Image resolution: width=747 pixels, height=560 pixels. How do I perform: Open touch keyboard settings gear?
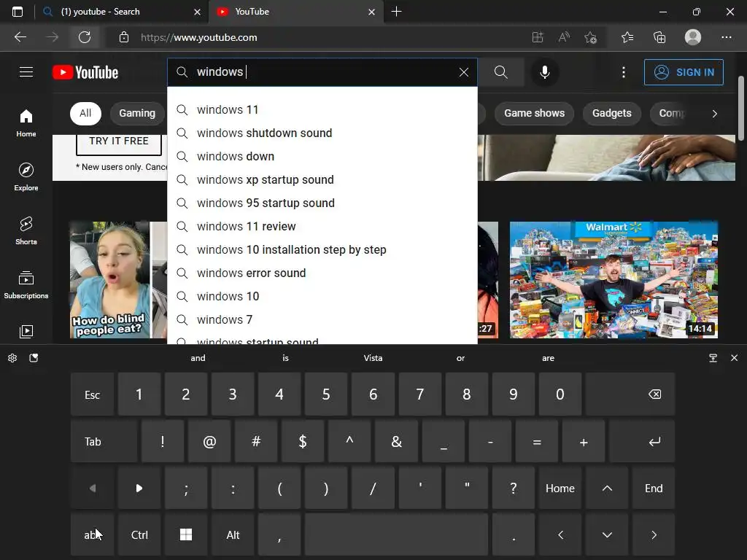click(x=12, y=357)
